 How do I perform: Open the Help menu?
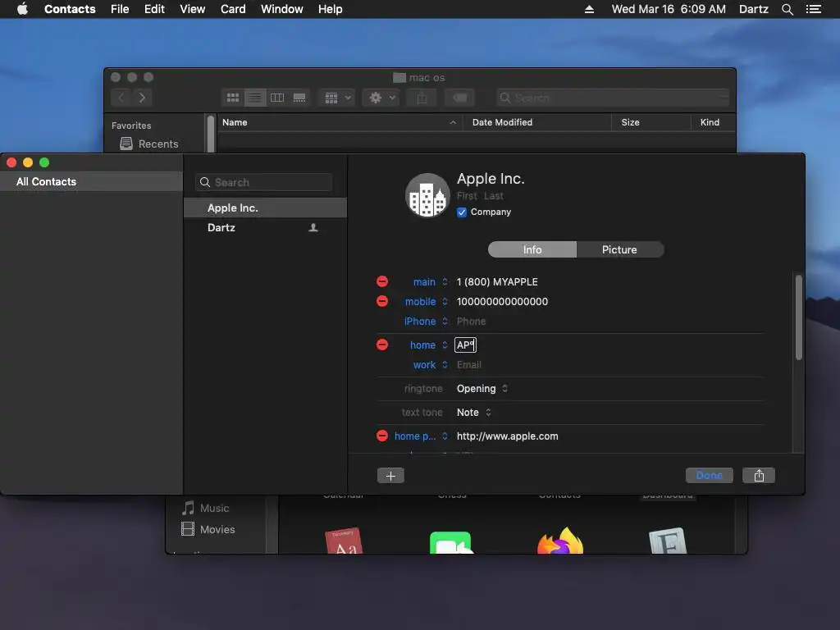pyautogui.click(x=330, y=9)
